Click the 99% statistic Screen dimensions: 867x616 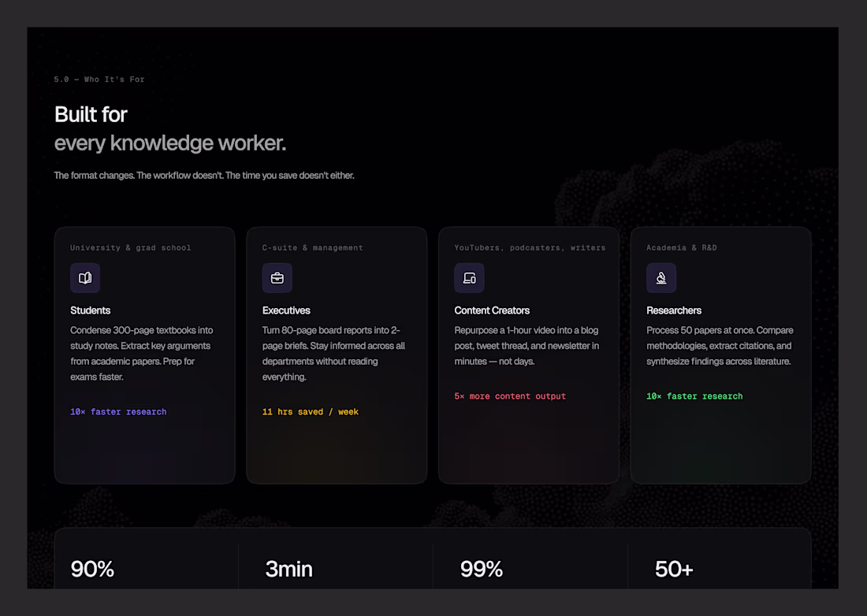(x=482, y=569)
